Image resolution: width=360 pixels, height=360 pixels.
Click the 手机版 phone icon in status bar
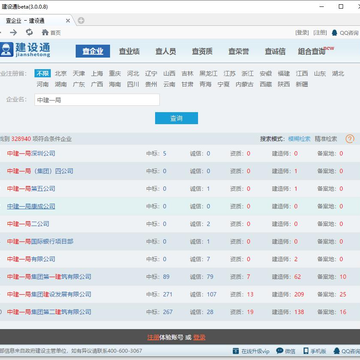pyautogui.click(x=306, y=351)
